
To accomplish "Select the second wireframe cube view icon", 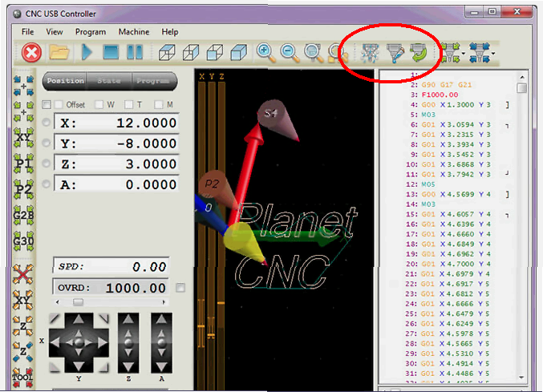I will click(191, 53).
